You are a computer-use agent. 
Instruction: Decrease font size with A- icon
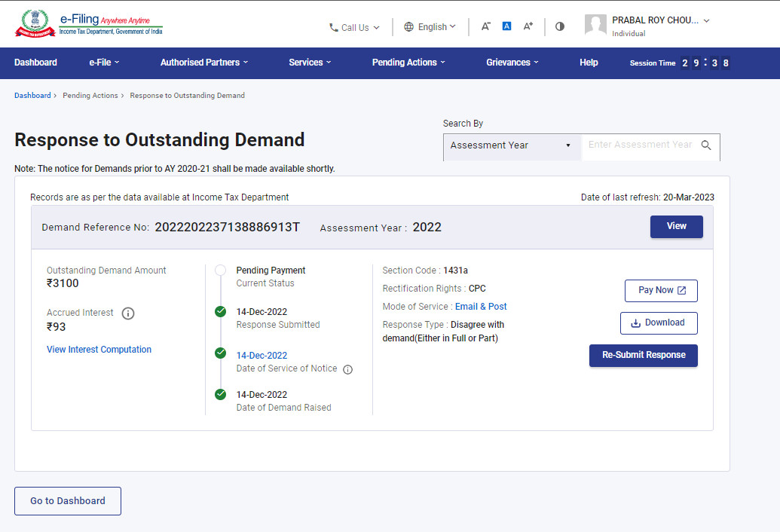click(x=486, y=26)
